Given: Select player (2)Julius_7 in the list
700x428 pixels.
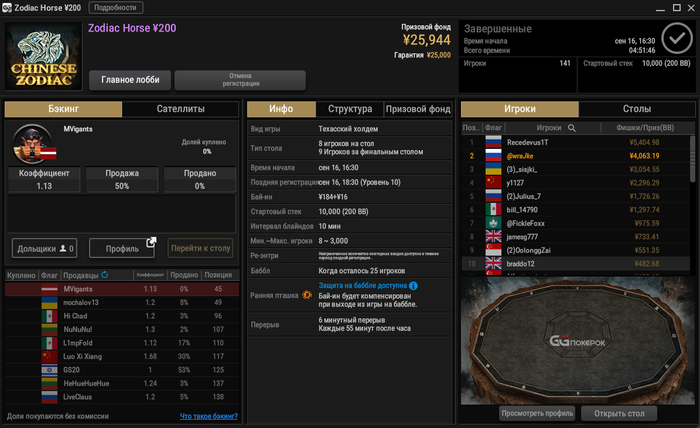Looking at the screenshot, I should coord(575,196).
